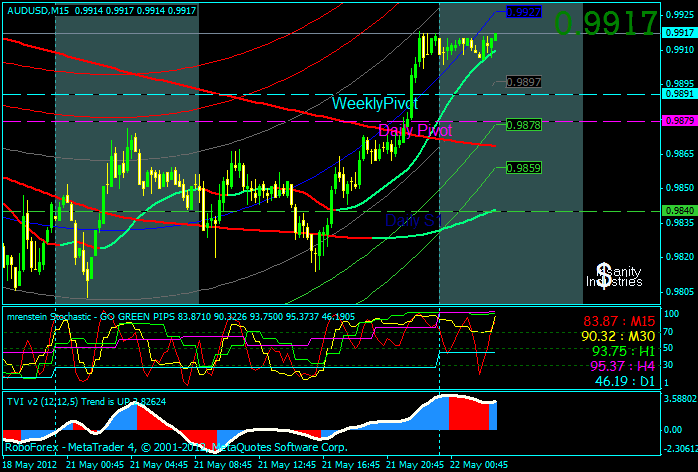Click the cyan 0.9891 price axis tag
698x472 pixels.
678,93
